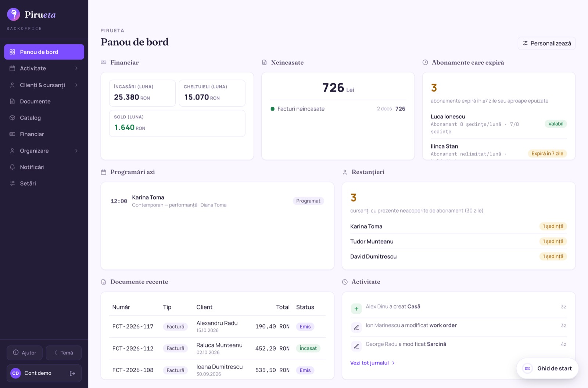
Task: Click the cube icon for Catalog
Action: (x=12, y=118)
